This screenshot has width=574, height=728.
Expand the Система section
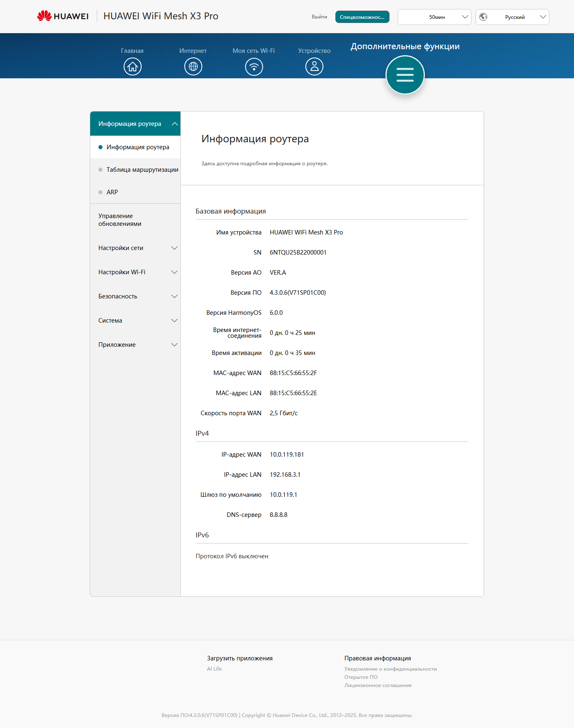pos(135,321)
